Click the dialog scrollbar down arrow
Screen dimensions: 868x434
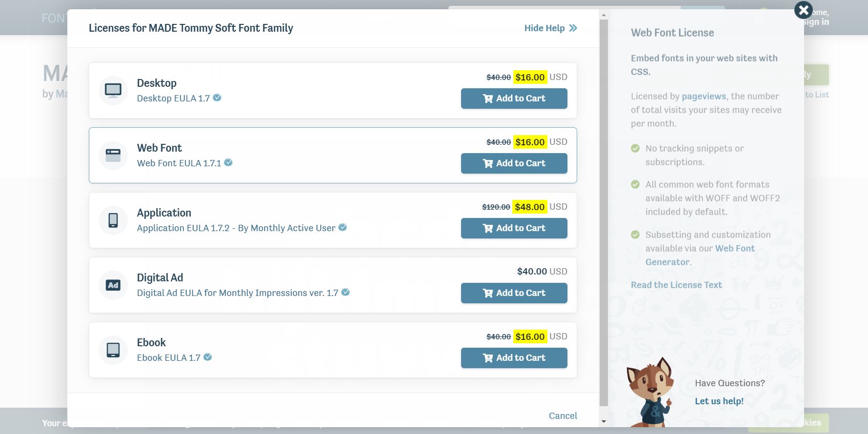(x=604, y=421)
